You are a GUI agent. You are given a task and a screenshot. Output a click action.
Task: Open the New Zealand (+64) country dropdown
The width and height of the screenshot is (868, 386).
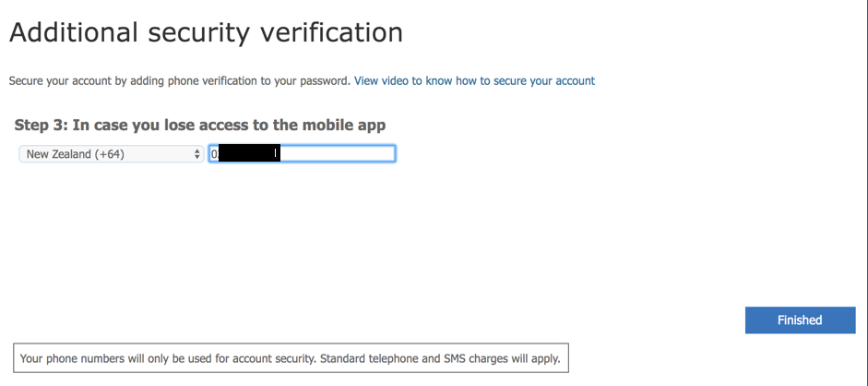coord(111,154)
